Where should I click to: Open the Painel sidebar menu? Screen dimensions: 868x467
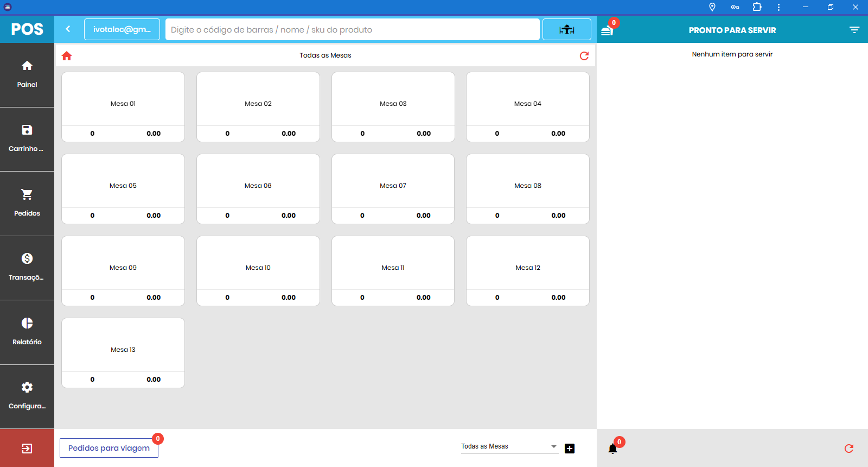(x=27, y=74)
